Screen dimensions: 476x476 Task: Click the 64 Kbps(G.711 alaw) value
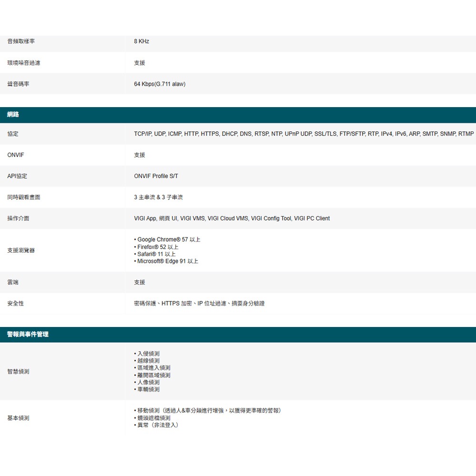pyautogui.click(x=159, y=84)
